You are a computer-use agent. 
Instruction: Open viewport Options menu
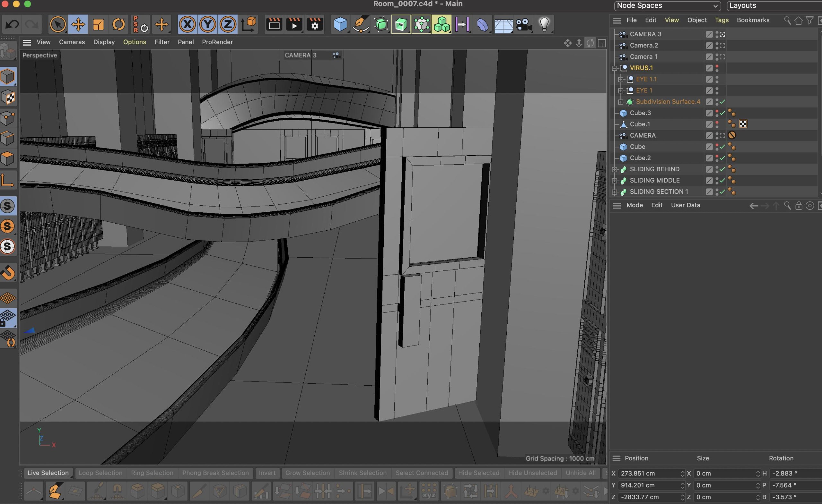tap(135, 42)
